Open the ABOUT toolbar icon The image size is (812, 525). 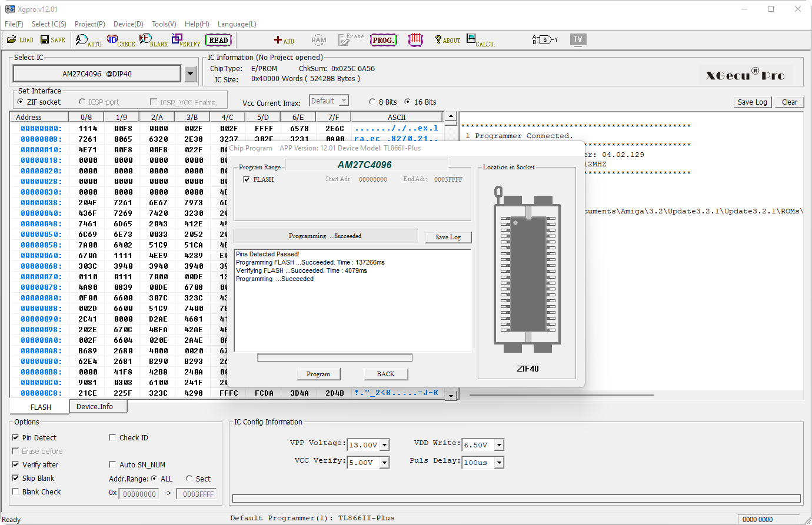(x=447, y=40)
